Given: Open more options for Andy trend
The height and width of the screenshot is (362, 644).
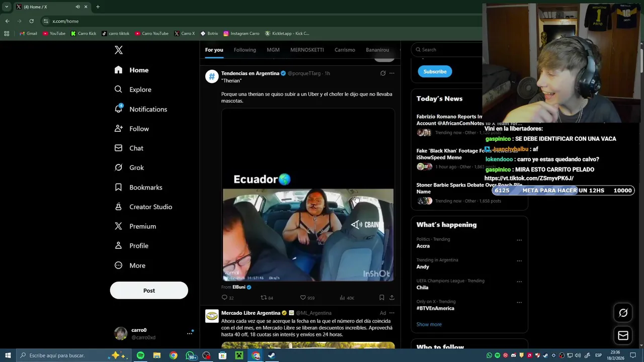Looking at the screenshot, I should 519,260.
